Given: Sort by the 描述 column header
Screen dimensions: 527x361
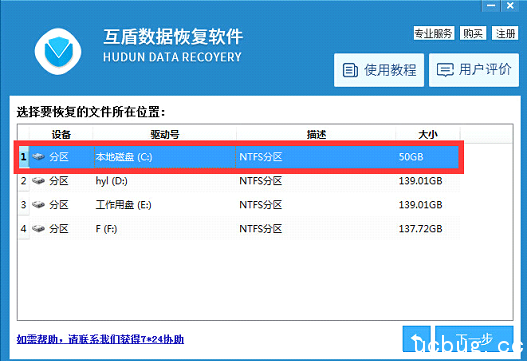Looking at the screenshot, I should 316,134.
